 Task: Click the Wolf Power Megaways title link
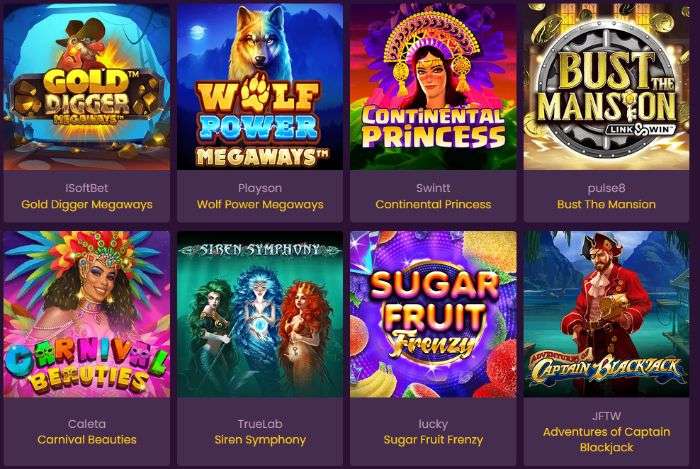click(x=260, y=204)
